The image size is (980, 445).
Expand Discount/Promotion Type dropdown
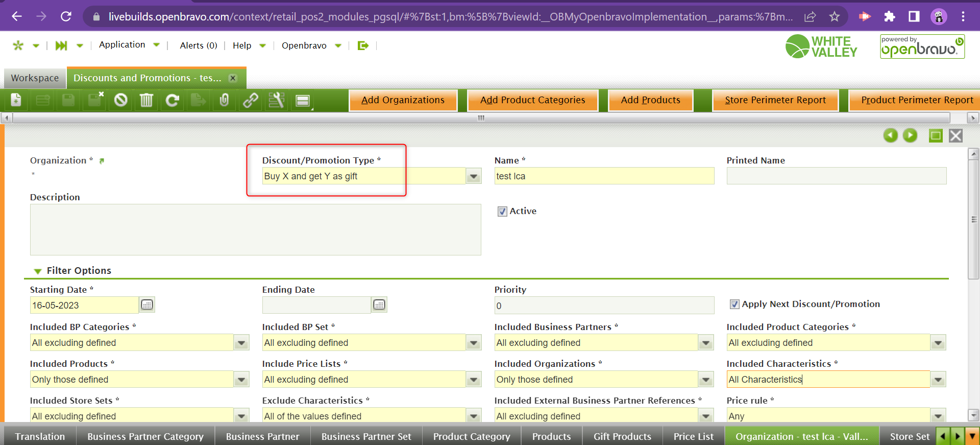[x=474, y=176]
